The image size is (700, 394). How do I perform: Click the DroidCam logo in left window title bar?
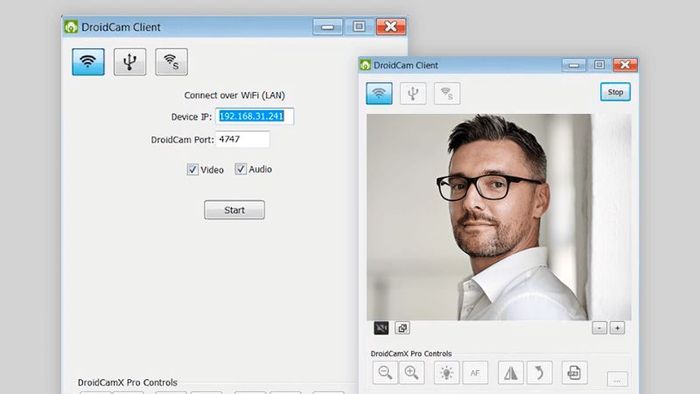71,27
